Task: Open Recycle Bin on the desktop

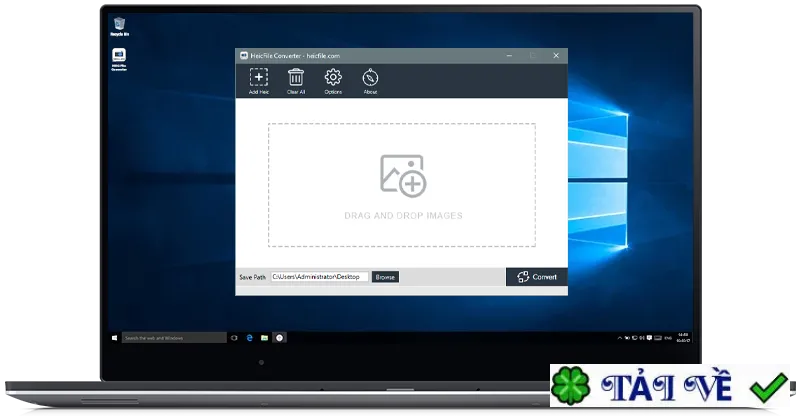Action: (119, 27)
